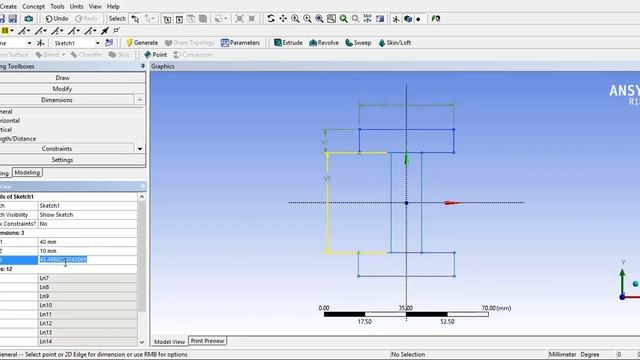This screenshot has width=640, height=360.
Task: Switch to the Modeling tab
Action: click(x=27, y=173)
